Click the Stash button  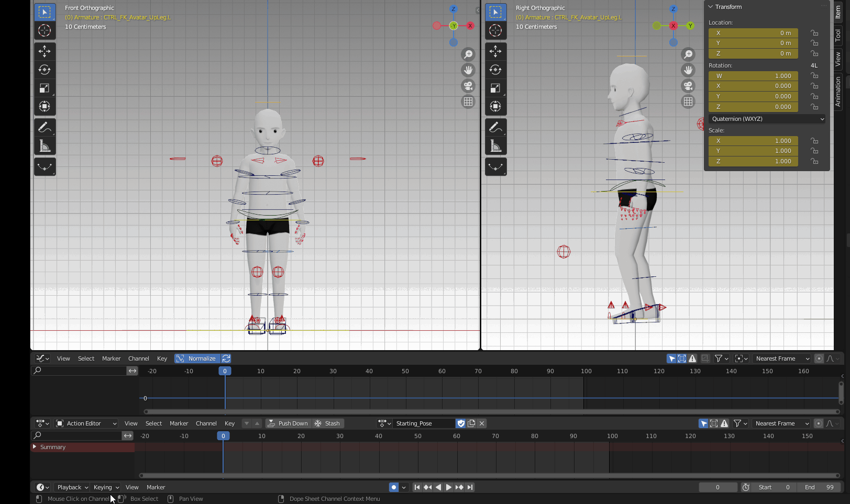[328, 423]
